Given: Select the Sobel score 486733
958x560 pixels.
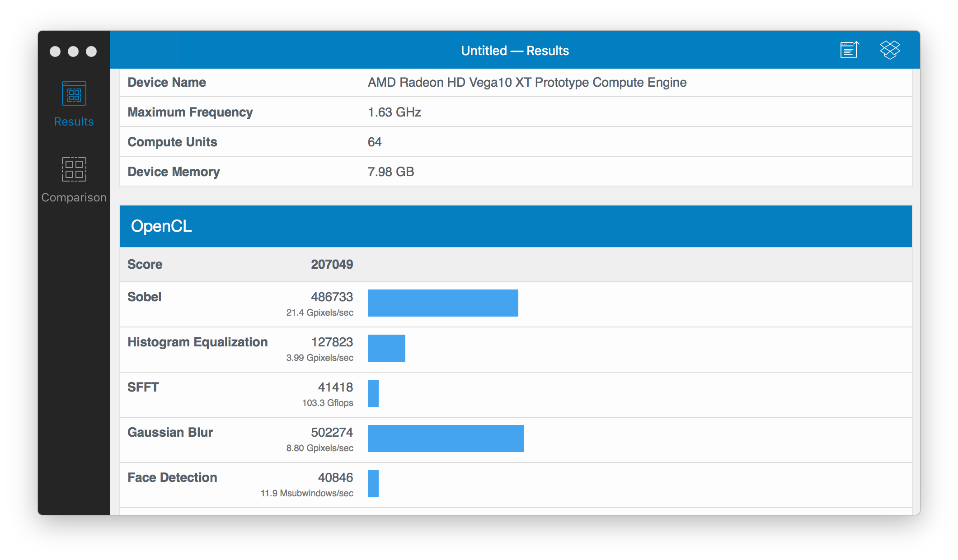Looking at the screenshot, I should (332, 297).
